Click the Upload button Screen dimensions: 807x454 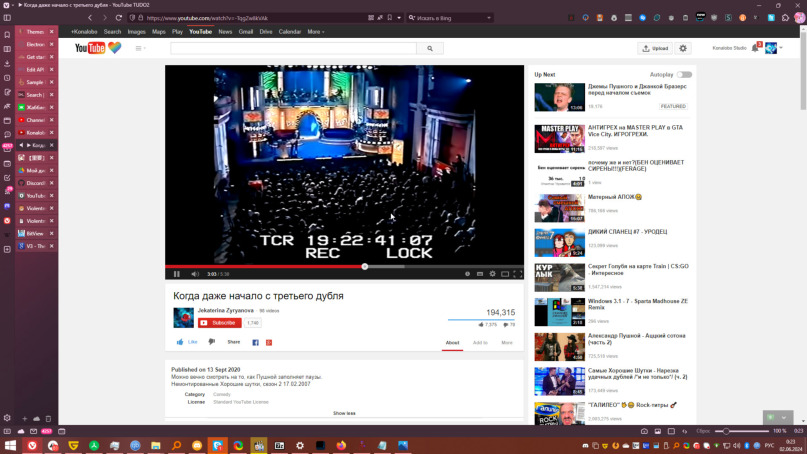click(x=655, y=48)
